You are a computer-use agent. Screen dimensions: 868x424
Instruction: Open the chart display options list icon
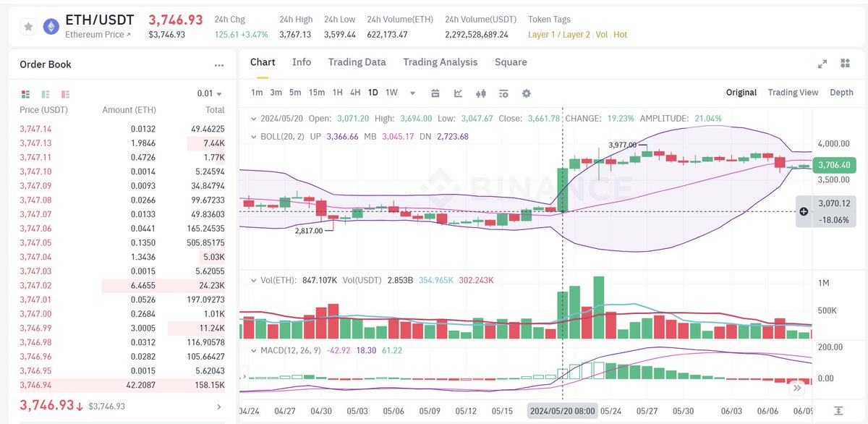[503, 93]
